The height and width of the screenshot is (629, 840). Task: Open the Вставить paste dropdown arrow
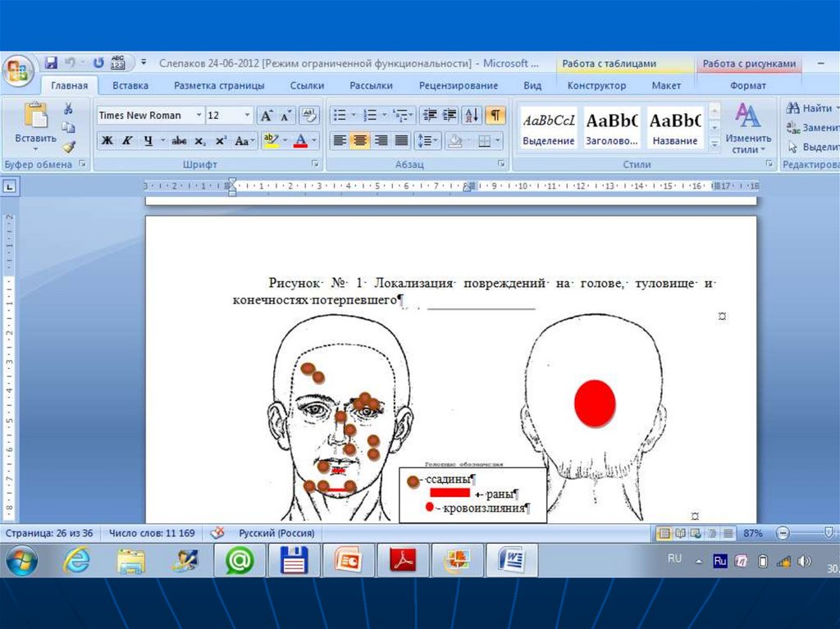[36, 150]
